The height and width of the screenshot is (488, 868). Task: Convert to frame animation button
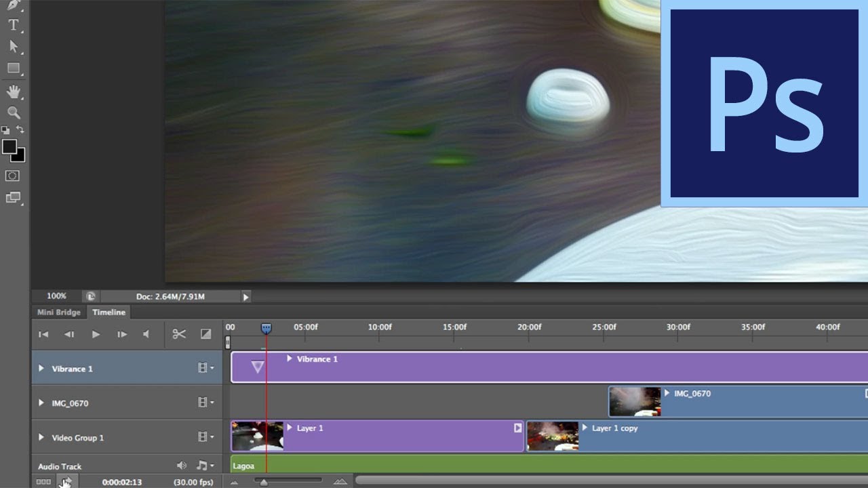point(43,482)
